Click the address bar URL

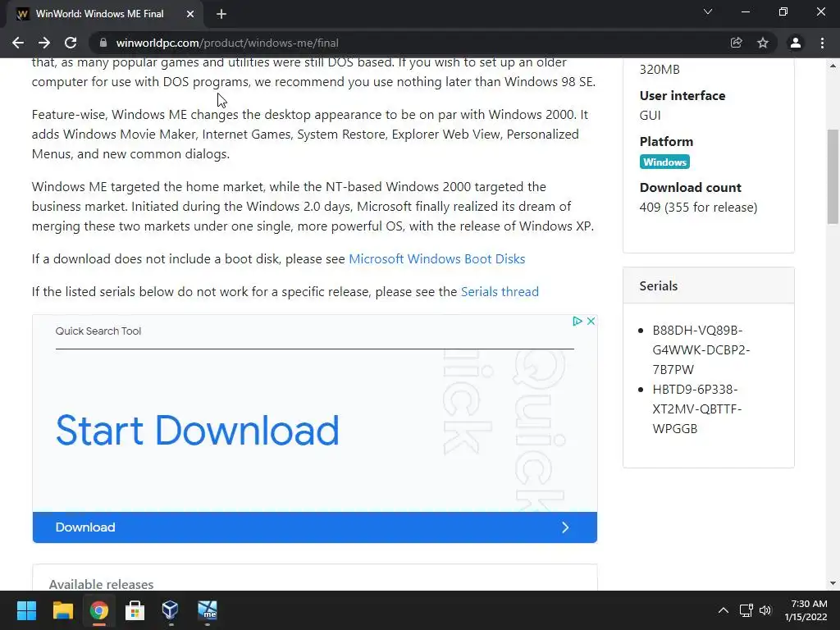[x=227, y=43]
